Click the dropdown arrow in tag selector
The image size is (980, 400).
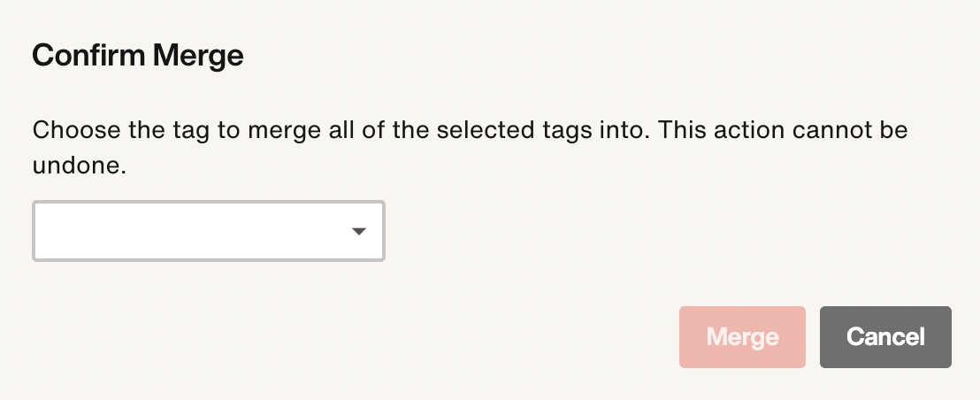(358, 231)
